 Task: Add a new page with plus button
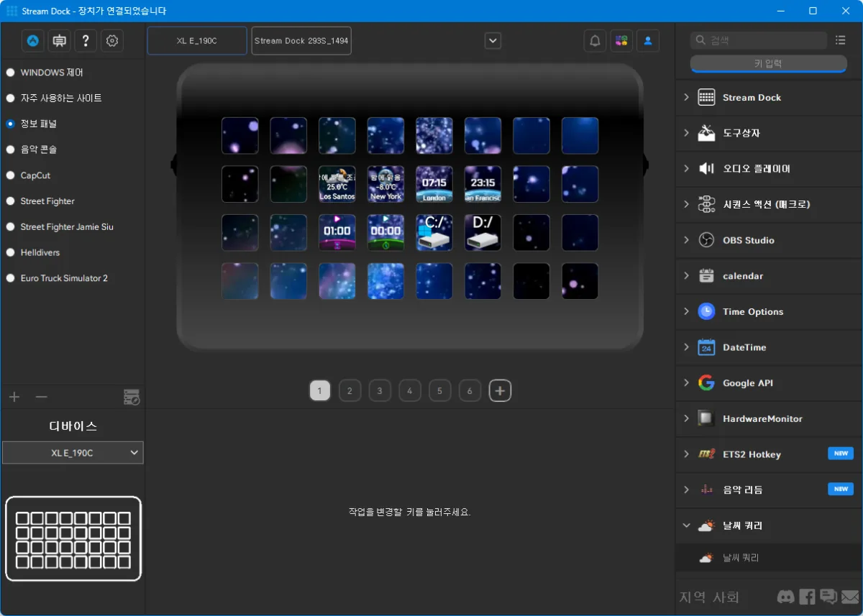501,391
